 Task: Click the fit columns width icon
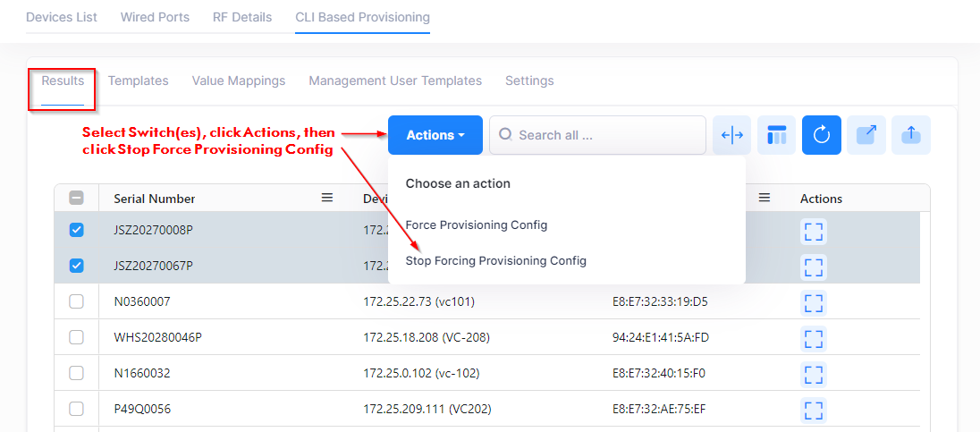pyautogui.click(x=732, y=135)
